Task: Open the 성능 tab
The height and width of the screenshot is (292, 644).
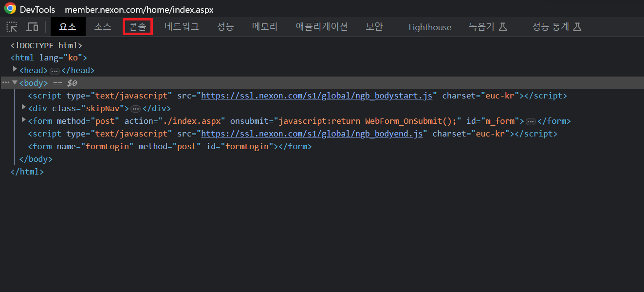Action: point(225,27)
